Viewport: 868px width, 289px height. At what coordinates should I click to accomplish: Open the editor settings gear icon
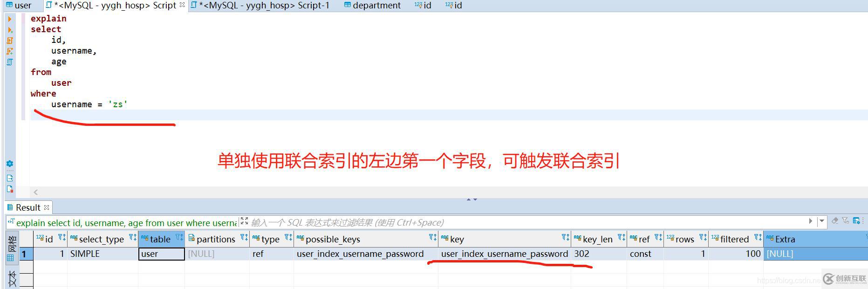10,164
